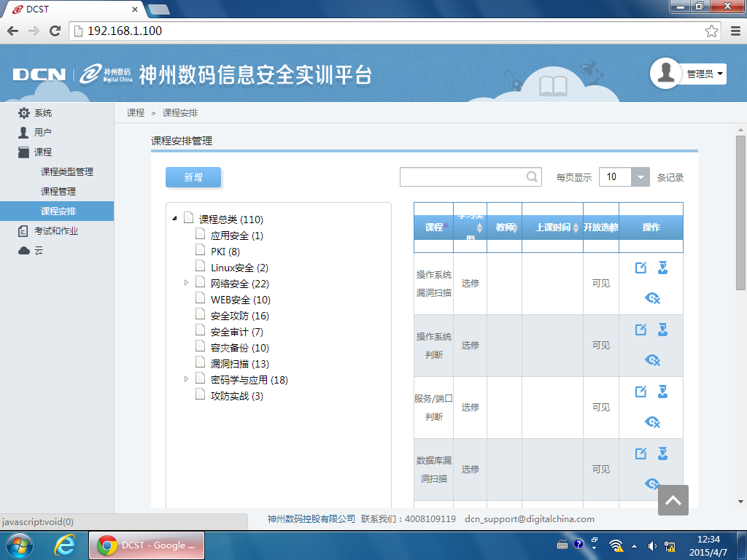Open the 用户 sidebar section
This screenshot has height=560, width=747.
click(34, 133)
